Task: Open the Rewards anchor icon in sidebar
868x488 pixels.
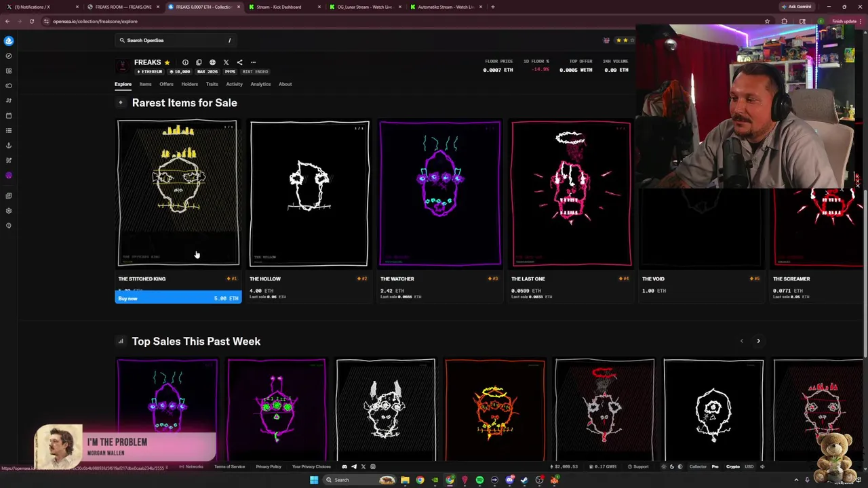Action: (8, 145)
